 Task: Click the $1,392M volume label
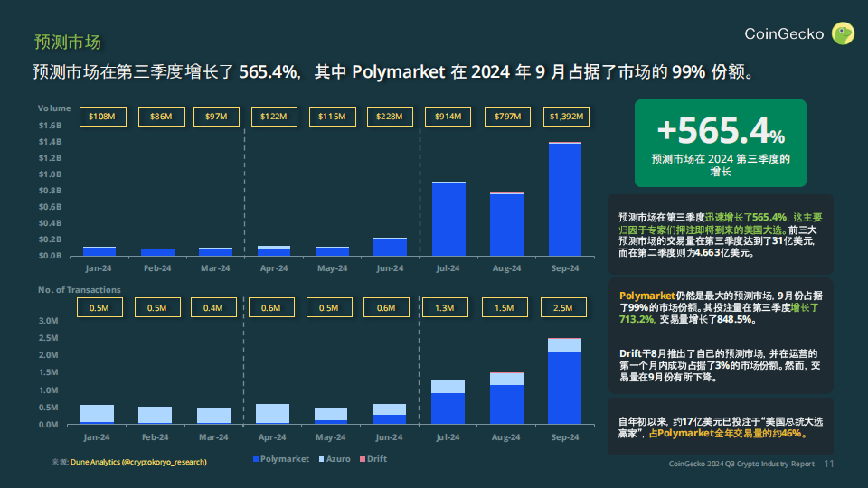click(566, 117)
